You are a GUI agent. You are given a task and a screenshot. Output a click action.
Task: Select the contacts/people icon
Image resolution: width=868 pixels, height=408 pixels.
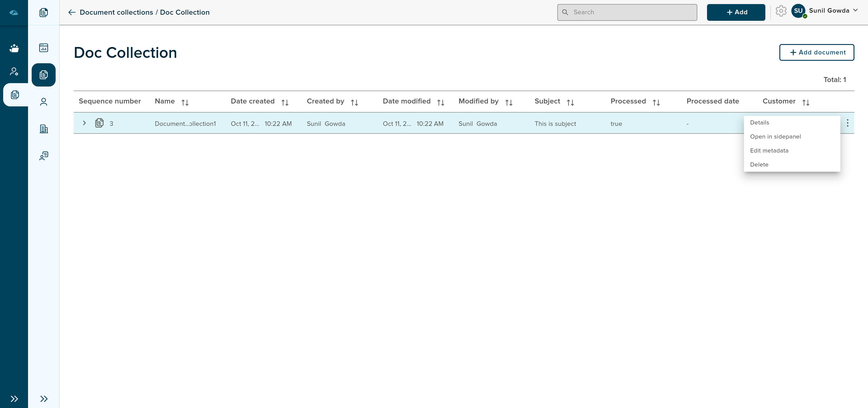[44, 102]
